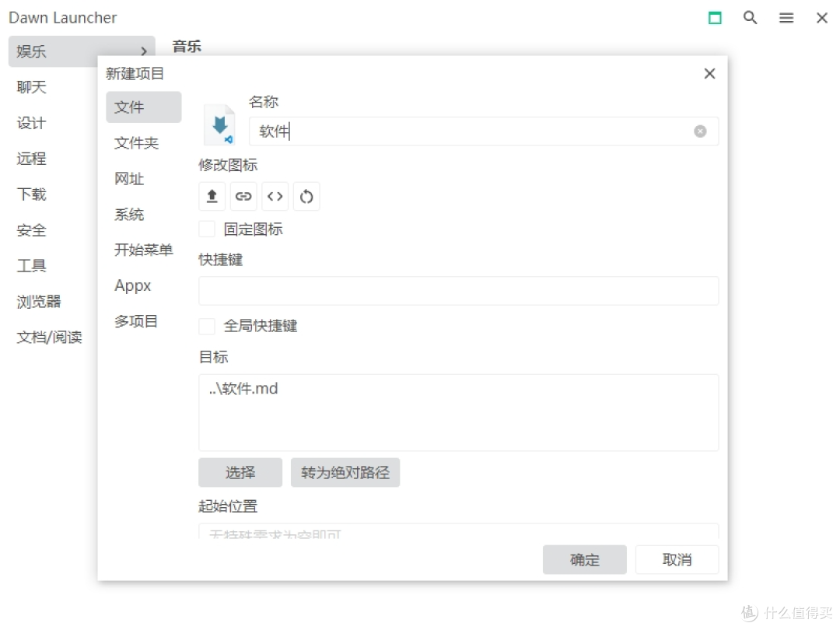
Task: Select 下载 in the left sidebar
Action: [x=31, y=194]
